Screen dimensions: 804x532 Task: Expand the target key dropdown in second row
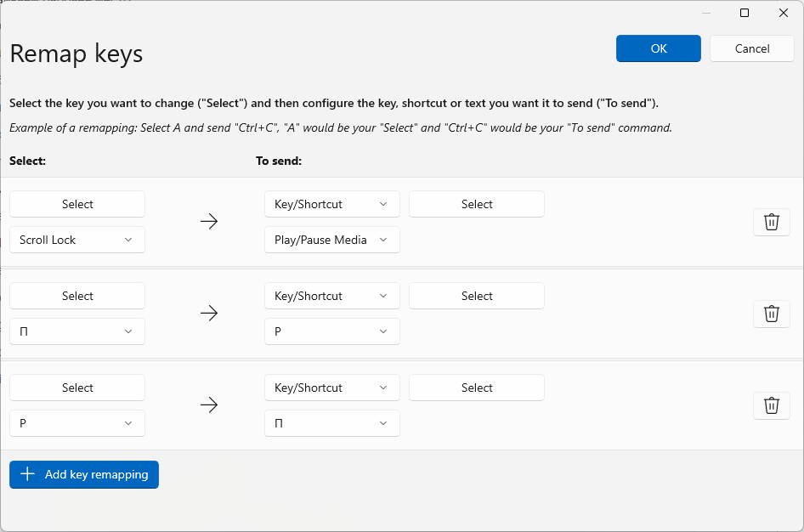331,331
